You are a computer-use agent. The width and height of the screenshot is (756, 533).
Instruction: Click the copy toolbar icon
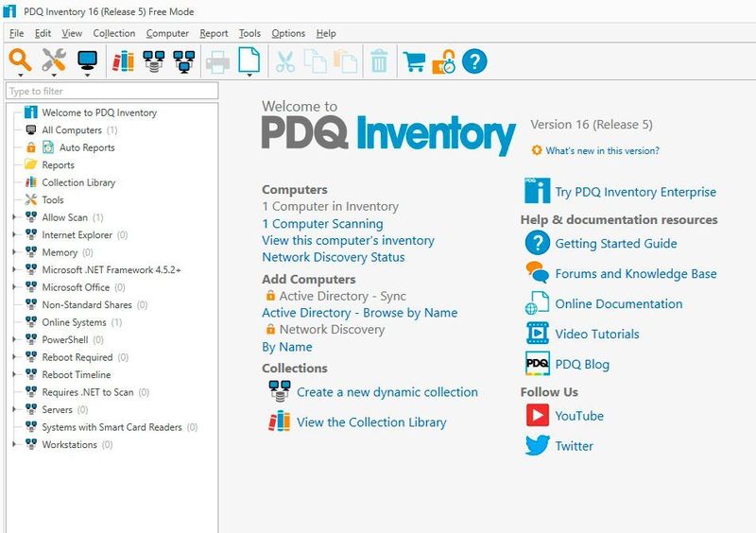click(316, 60)
